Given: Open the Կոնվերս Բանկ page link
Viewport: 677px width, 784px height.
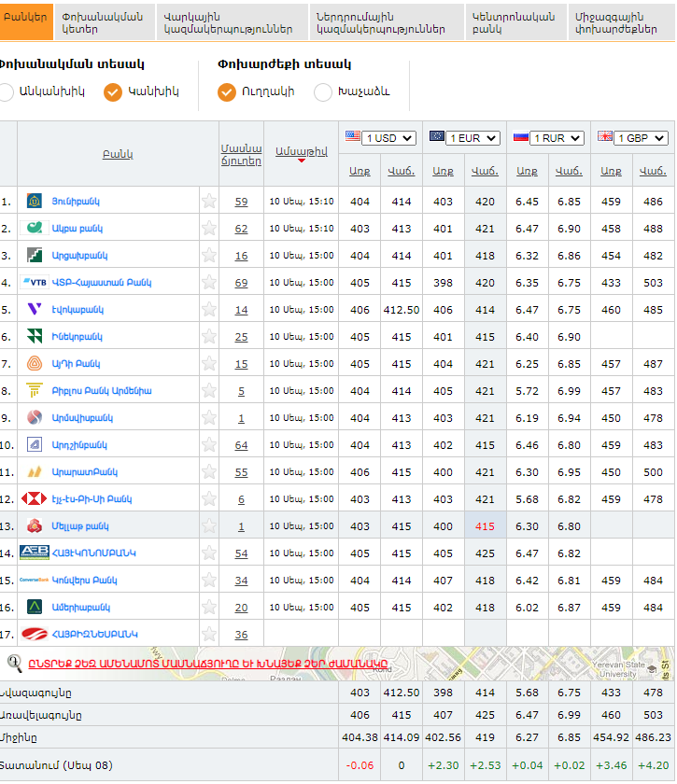Looking at the screenshot, I should pos(85,580).
